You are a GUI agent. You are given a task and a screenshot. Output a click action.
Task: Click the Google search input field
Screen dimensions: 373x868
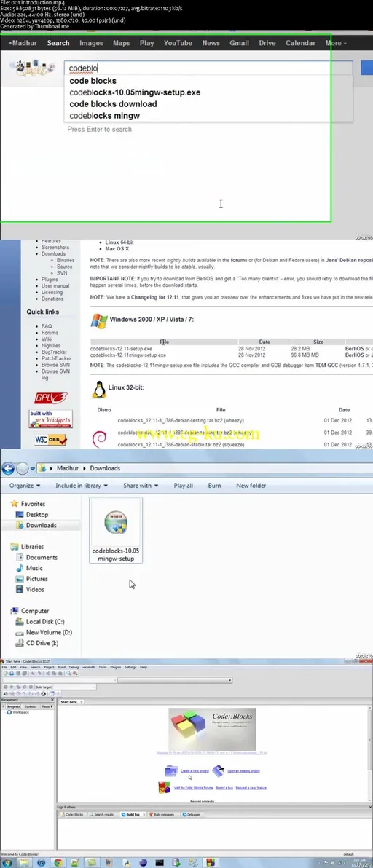pyautogui.click(x=208, y=68)
